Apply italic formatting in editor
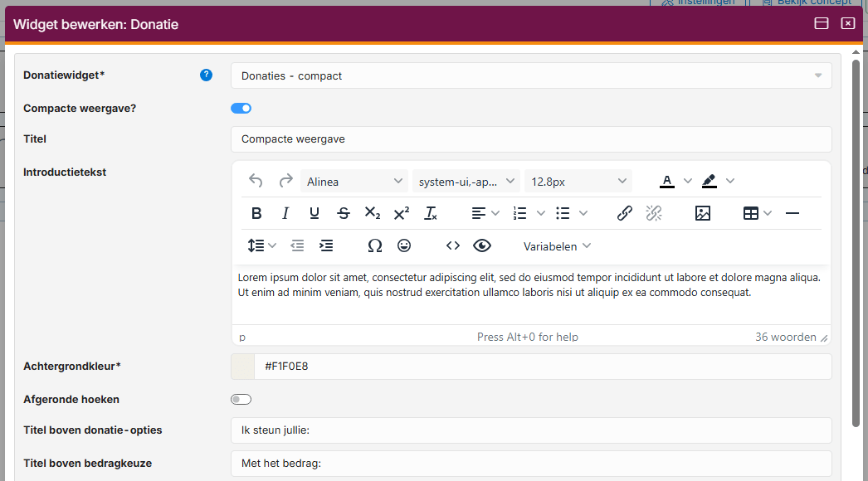The width and height of the screenshot is (868, 481). coord(285,213)
